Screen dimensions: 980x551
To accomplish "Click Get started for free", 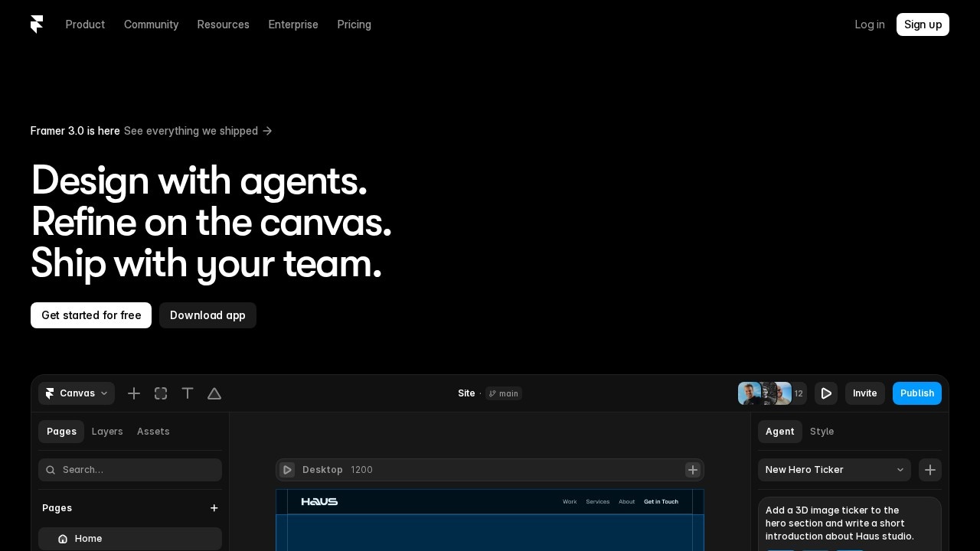I will tap(91, 315).
